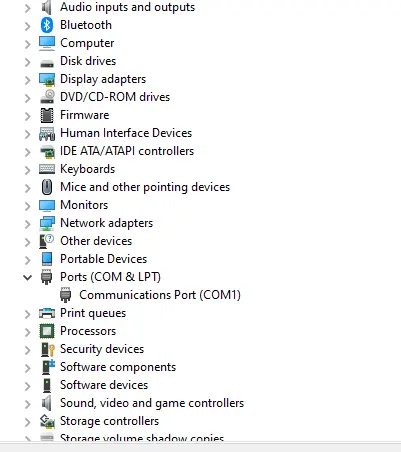Select the "Human Interface Devices" label
The image size is (401, 452).
[x=126, y=133]
